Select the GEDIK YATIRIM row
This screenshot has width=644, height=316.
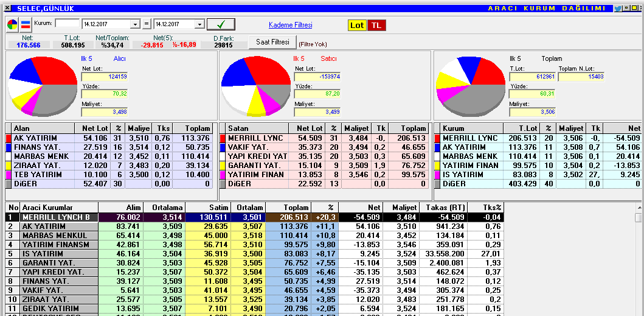[x=254, y=308]
